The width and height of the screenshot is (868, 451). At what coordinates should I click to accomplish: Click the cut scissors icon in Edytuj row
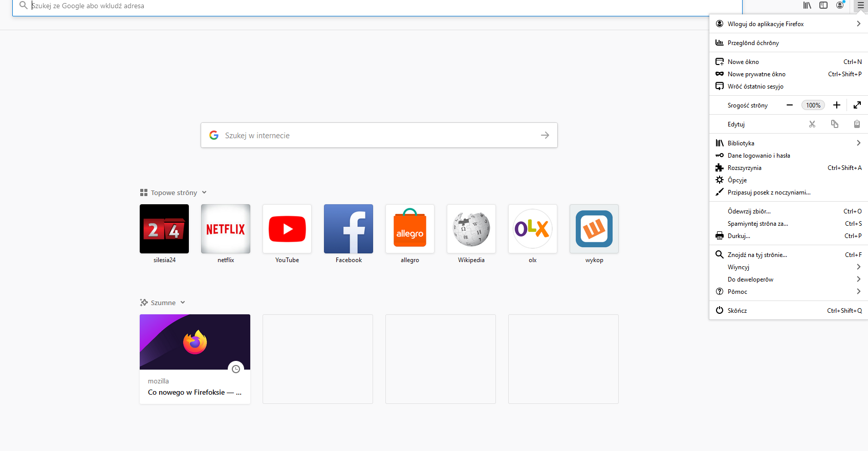812,124
